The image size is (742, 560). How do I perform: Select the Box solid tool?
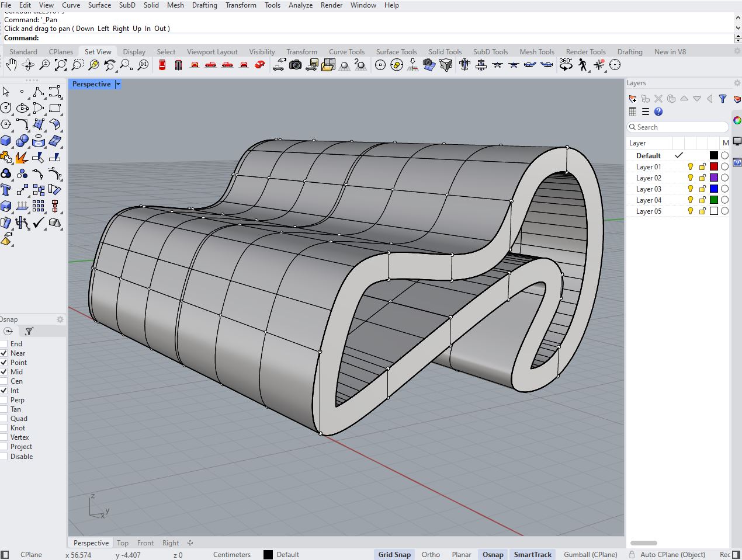tap(6, 141)
